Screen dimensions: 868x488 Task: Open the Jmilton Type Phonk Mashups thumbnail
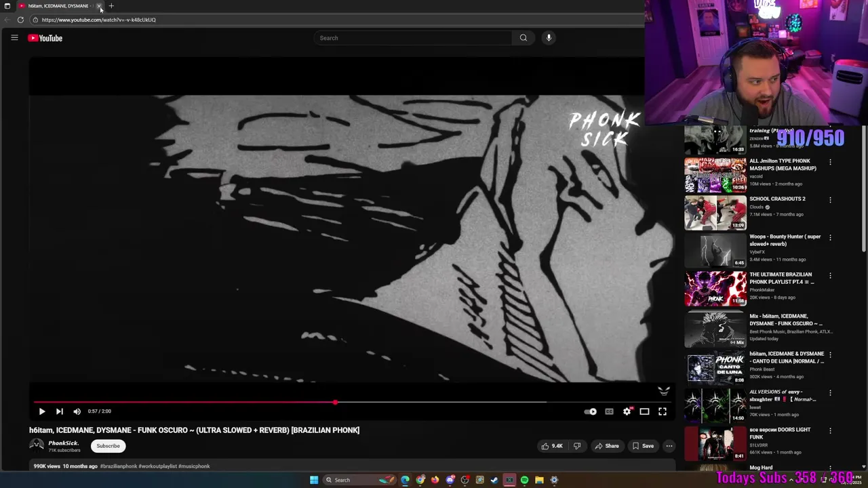(715, 176)
